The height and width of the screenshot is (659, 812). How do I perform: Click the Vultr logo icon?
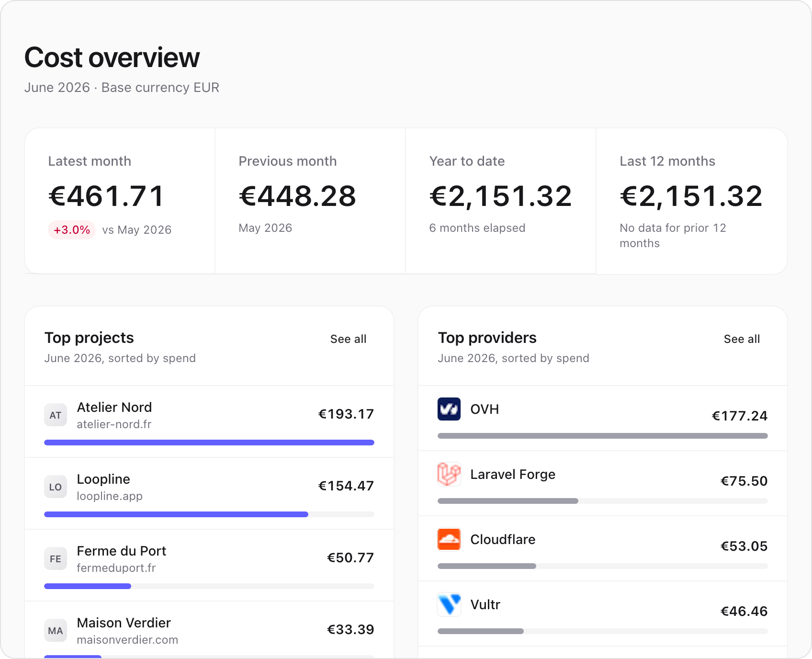tap(449, 604)
